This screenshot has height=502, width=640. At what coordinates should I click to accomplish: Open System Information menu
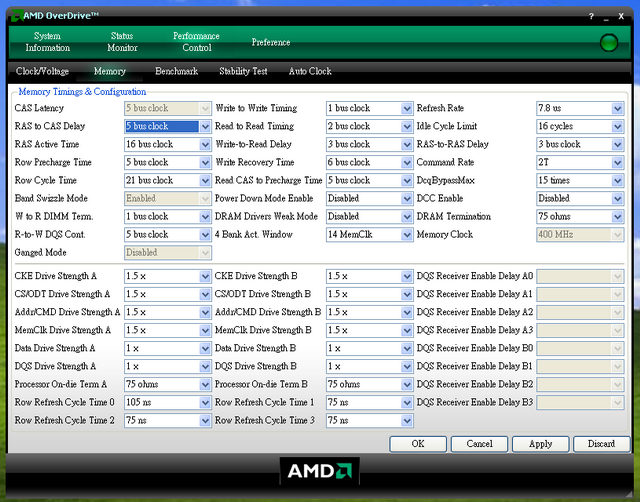(47, 42)
